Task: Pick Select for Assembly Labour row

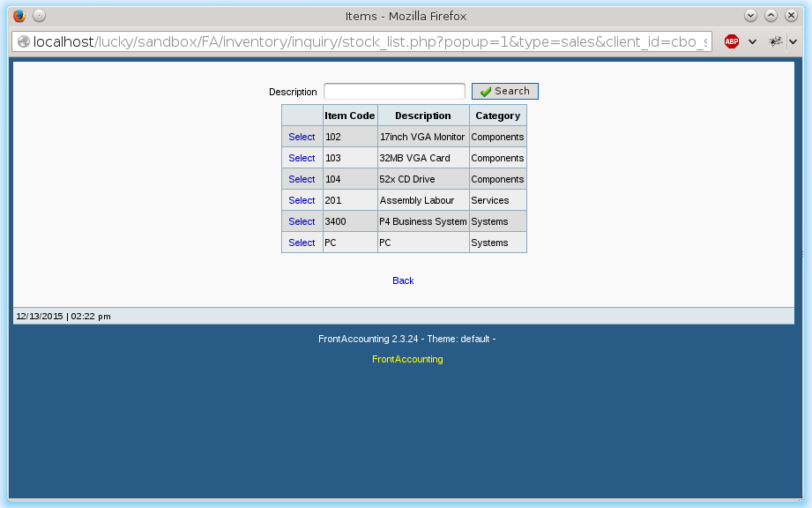Action: pos(302,200)
